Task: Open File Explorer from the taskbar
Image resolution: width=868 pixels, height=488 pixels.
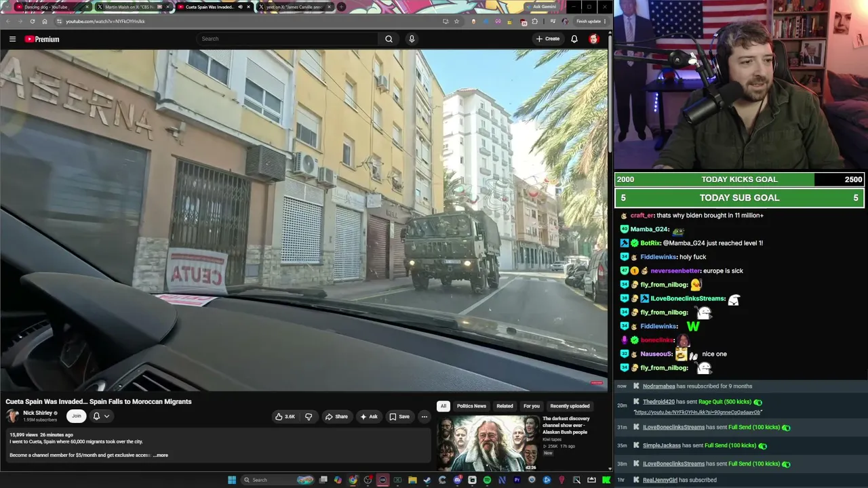Action: 412,480
